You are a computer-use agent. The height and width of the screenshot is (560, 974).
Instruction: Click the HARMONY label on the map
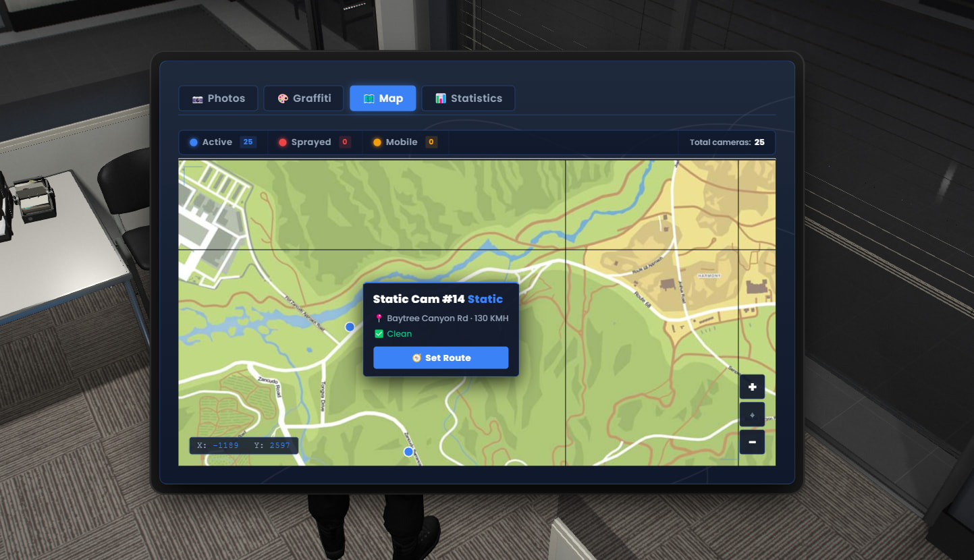(709, 276)
